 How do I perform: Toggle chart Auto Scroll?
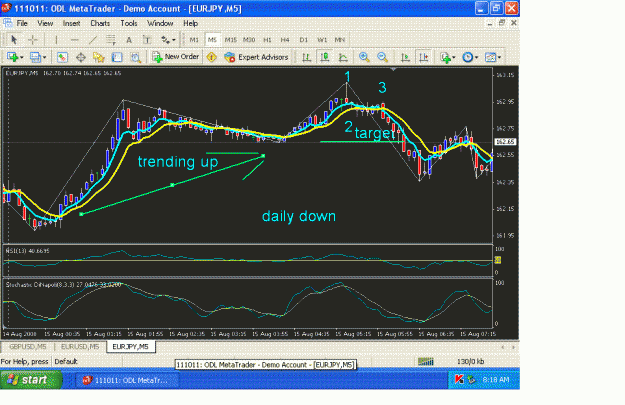(405, 57)
